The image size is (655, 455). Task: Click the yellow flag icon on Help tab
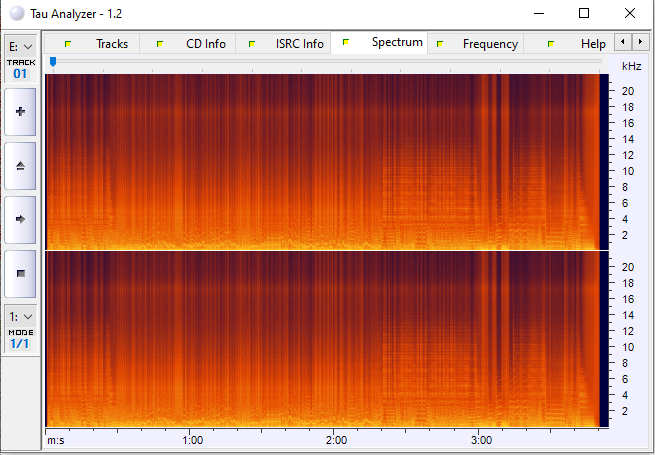pyautogui.click(x=551, y=44)
